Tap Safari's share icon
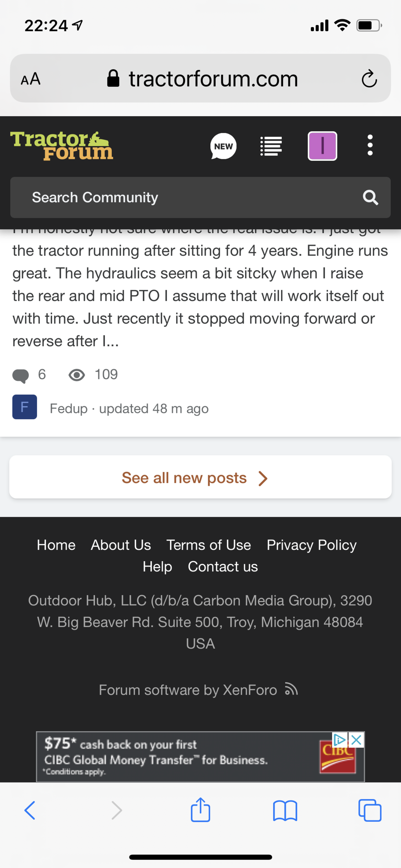Screen dimensions: 401x868 click(x=200, y=810)
